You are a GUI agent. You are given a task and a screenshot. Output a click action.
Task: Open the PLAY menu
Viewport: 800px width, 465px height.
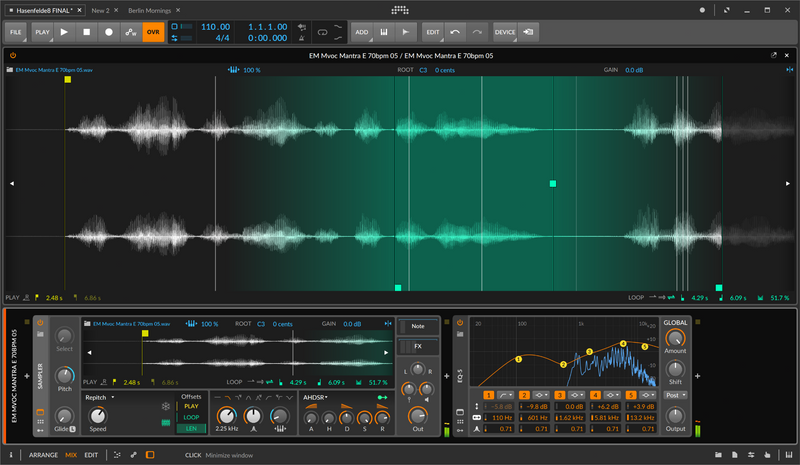[x=42, y=32]
